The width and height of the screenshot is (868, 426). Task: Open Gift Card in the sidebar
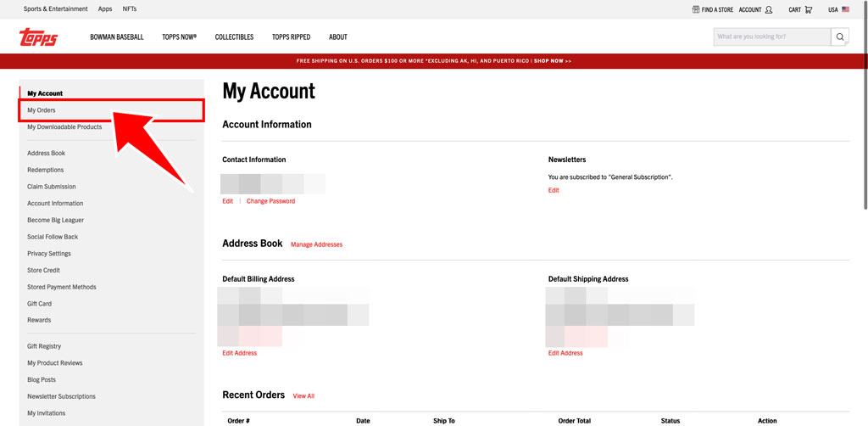[39, 304]
